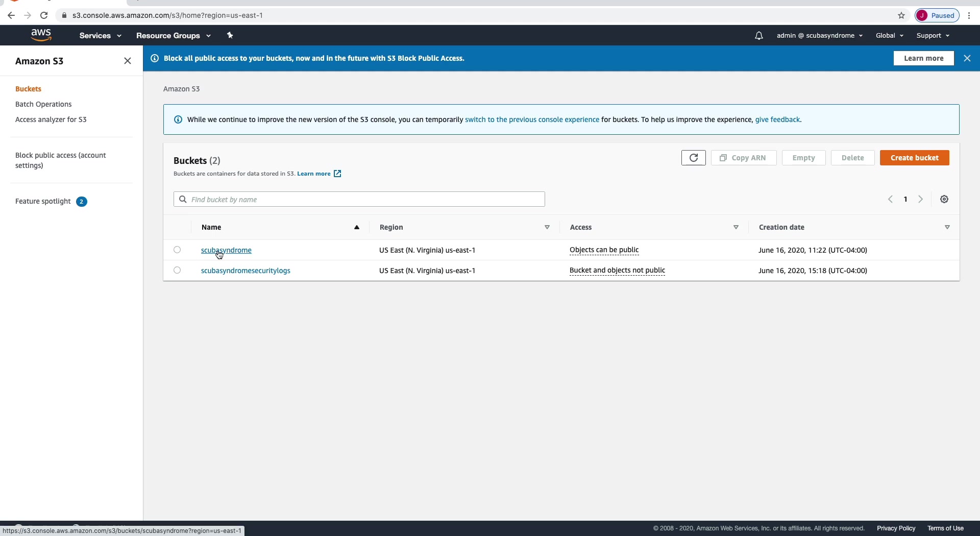The width and height of the screenshot is (980, 536).
Task: Click the info icon in console notice
Action: click(x=178, y=119)
